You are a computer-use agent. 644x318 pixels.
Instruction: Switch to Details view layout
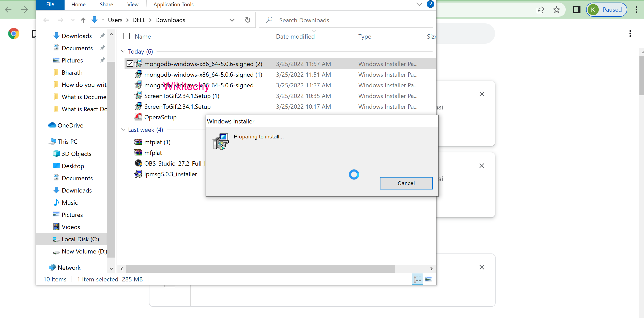417,279
